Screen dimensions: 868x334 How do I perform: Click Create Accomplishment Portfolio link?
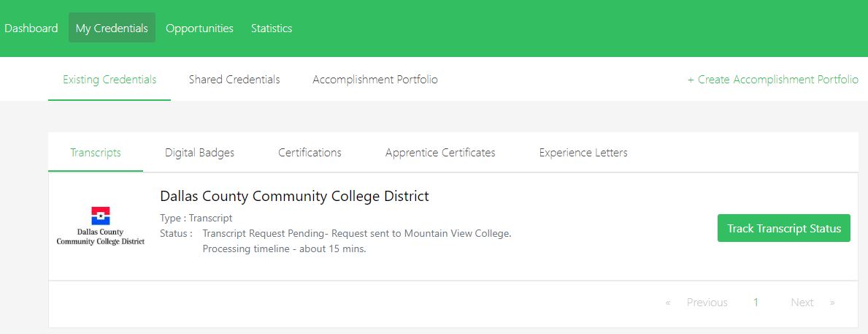click(773, 80)
